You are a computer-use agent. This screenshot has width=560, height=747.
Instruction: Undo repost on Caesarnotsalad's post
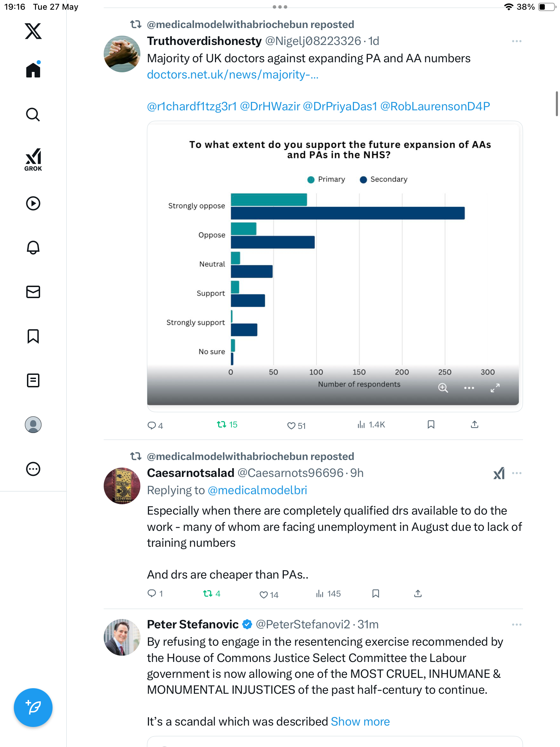click(x=212, y=594)
